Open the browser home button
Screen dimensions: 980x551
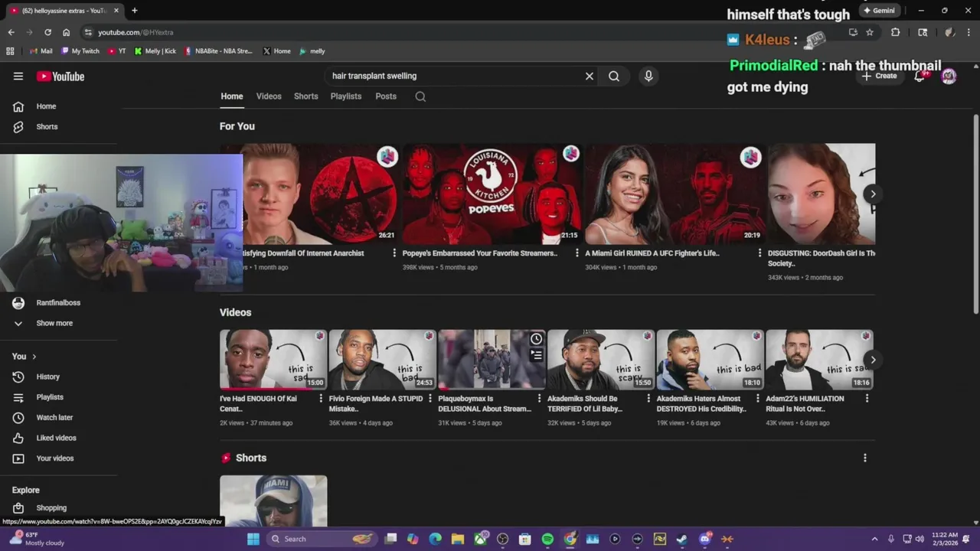pyautogui.click(x=67, y=32)
